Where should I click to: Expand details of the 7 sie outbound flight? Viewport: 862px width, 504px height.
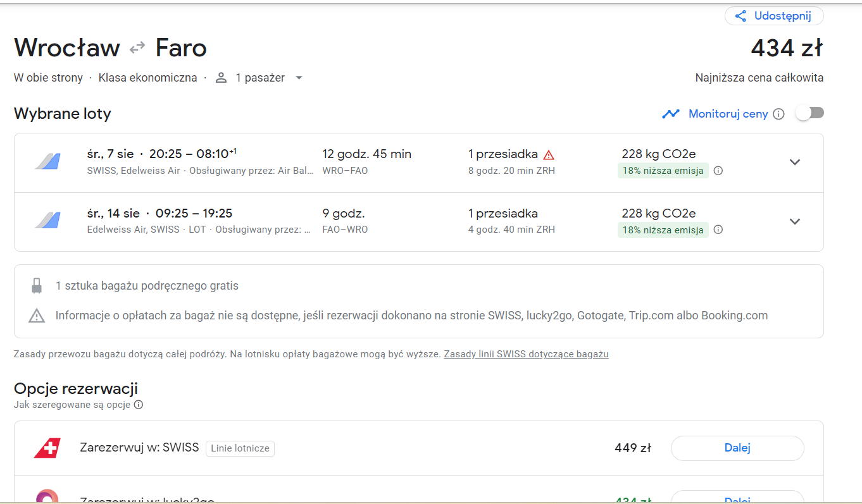pyautogui.click(x=795, y=163)
